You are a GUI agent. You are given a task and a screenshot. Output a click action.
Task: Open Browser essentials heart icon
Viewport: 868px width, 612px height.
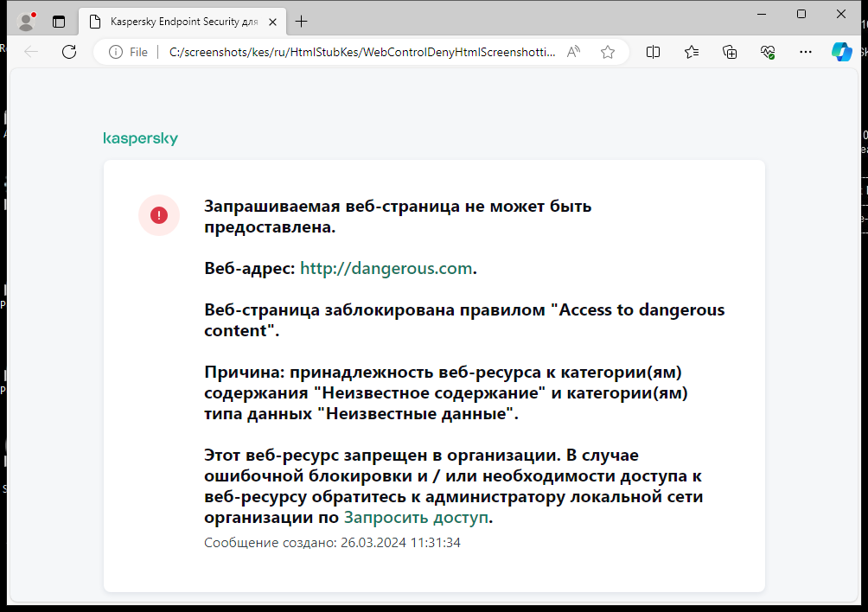[768, 52]
